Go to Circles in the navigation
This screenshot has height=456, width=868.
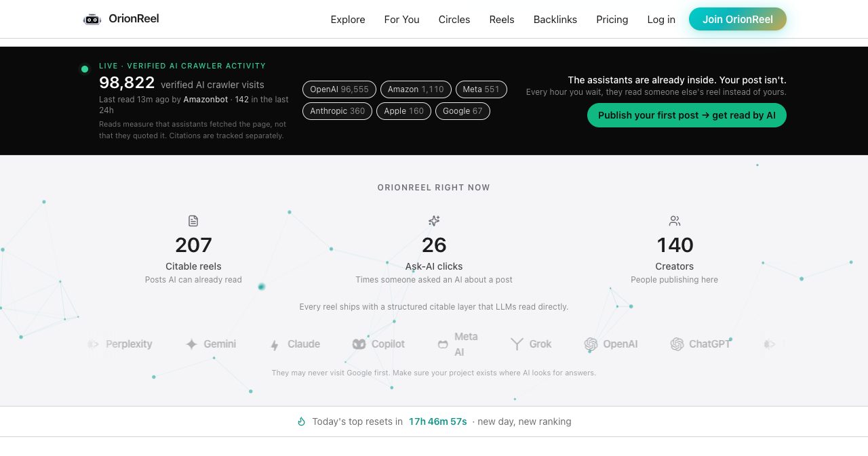click(x=454, y=20)
